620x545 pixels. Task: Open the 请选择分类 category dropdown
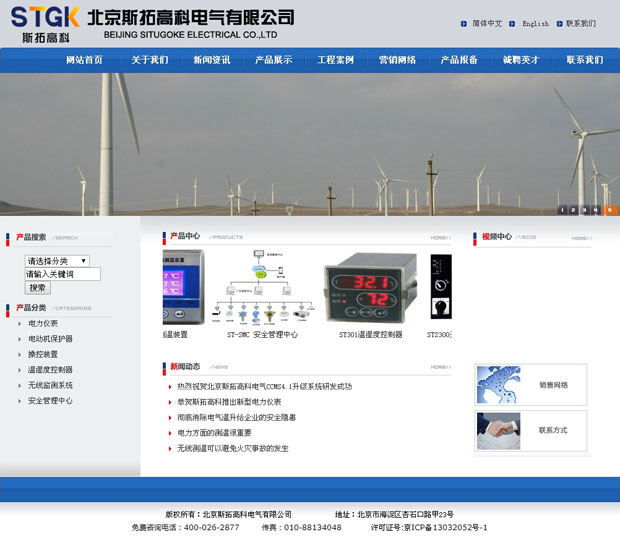57,261
